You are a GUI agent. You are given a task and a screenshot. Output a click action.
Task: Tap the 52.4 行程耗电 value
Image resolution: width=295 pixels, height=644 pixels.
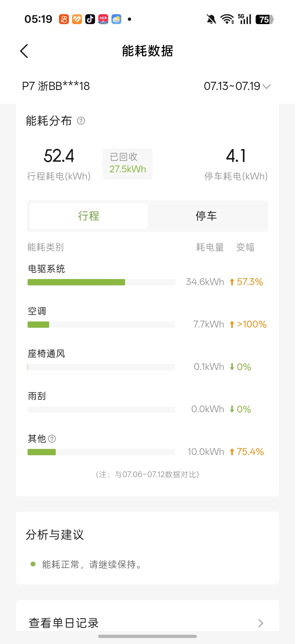59,156
